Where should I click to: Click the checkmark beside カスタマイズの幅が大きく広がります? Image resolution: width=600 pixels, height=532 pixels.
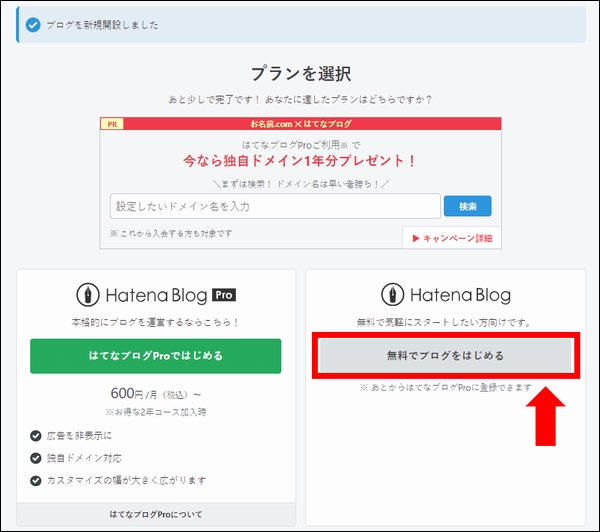[36, 481]
